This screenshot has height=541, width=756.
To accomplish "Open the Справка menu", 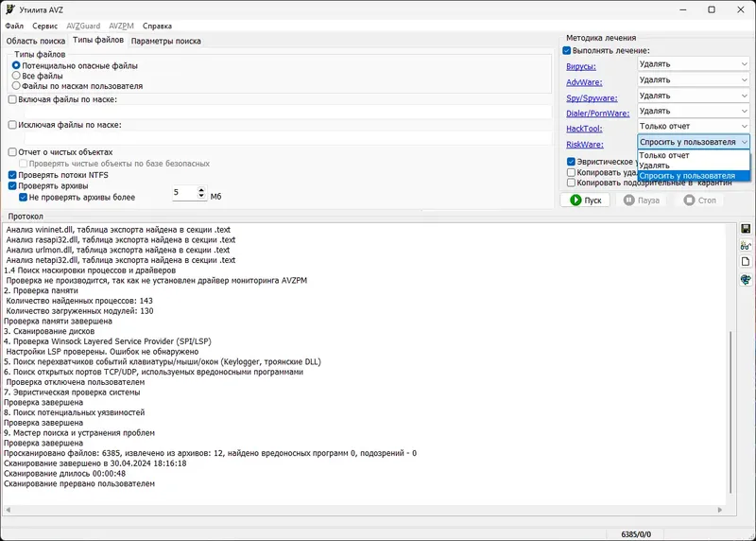I will click(157, 26).
